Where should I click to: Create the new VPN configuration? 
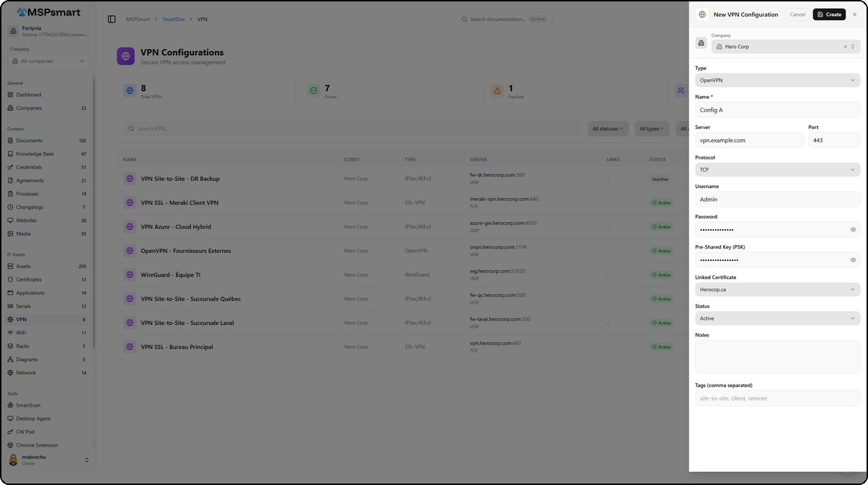click(x=828, y=14)
